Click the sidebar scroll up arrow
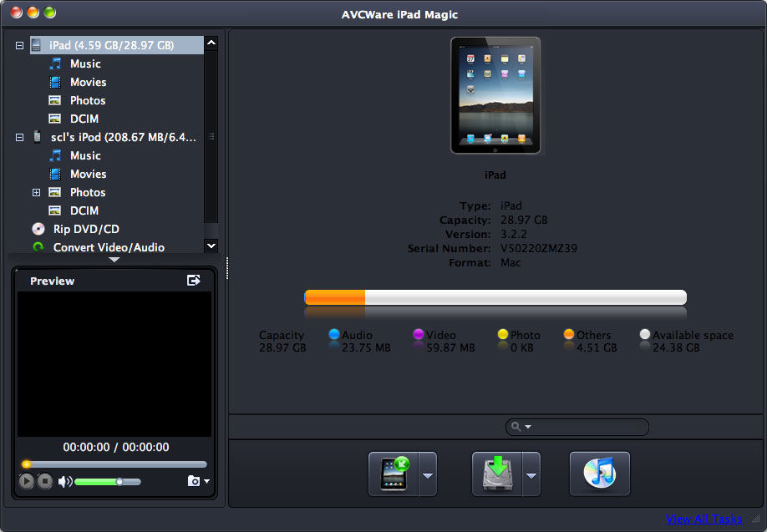Screen dimensions: 767x532 point(211,43)
